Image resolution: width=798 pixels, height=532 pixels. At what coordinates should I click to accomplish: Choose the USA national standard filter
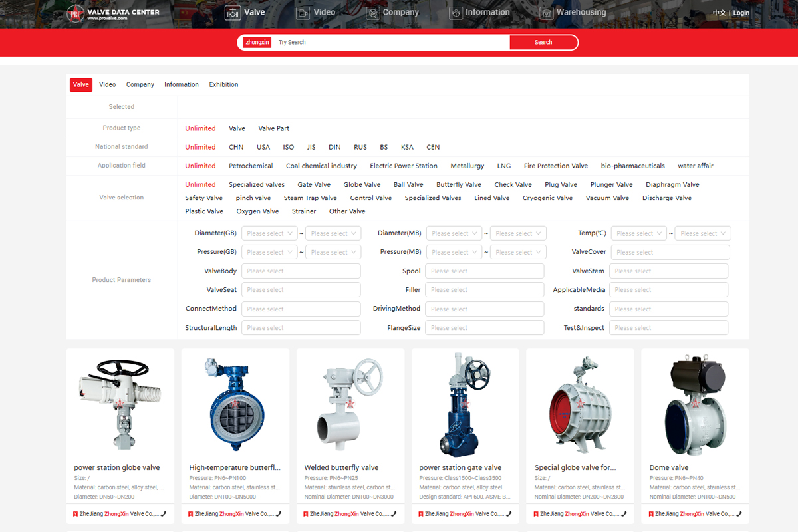point(263,147)
